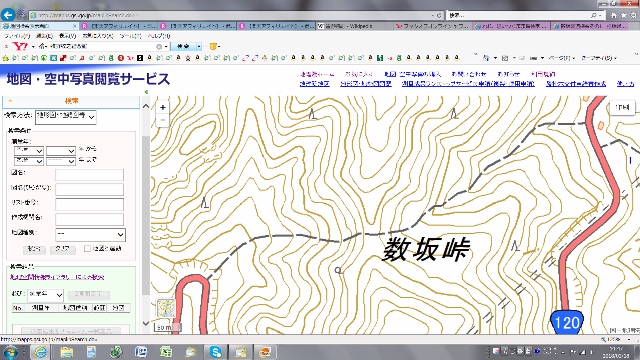Viewport: 640px width, 360px height.
Task: Tick the checkbox next to clear button
Action: pyautogui.click(x=87, y=249)
